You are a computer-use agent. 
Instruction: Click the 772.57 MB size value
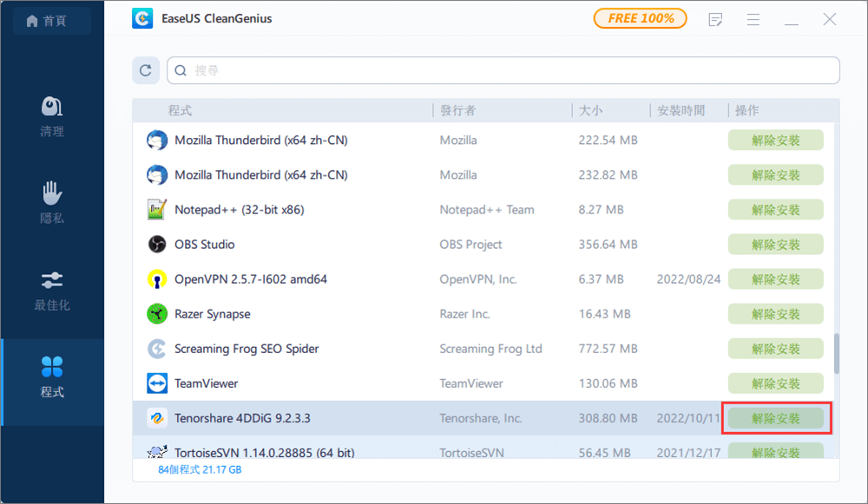[608, 349]
